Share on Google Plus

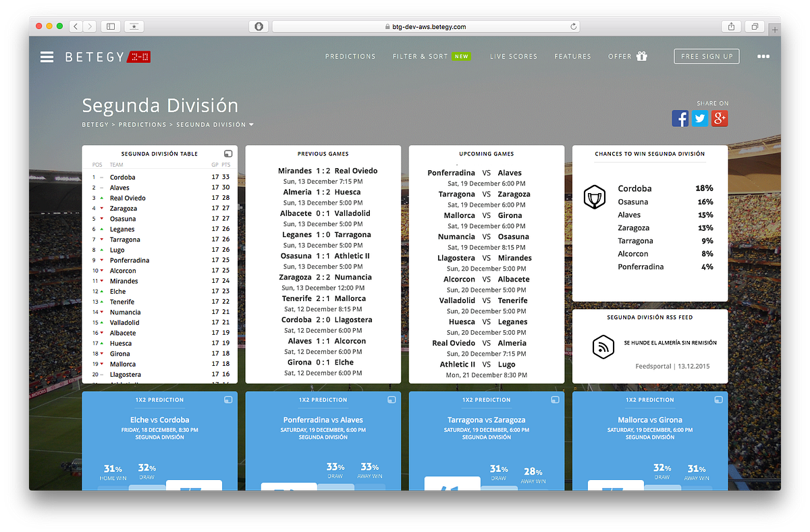[x=720, y=118]
